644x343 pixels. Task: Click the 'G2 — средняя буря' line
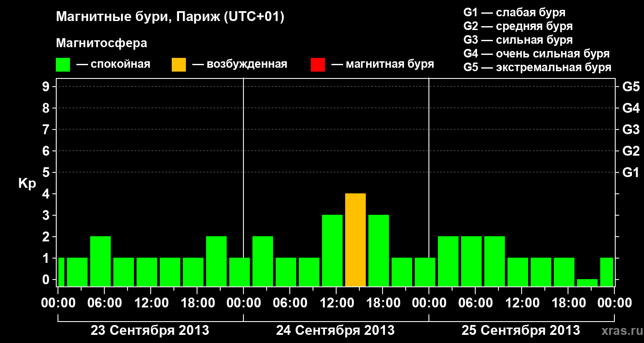[518, 26]
